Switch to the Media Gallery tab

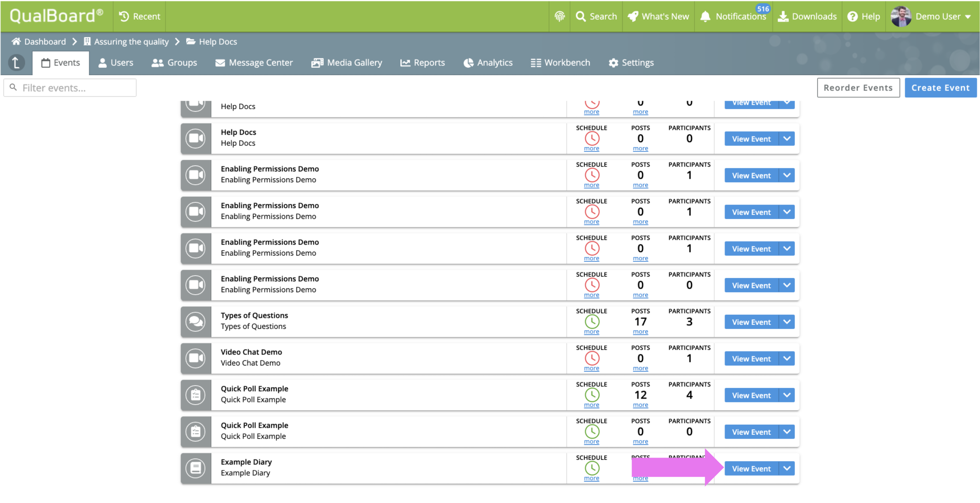point(346,63)
